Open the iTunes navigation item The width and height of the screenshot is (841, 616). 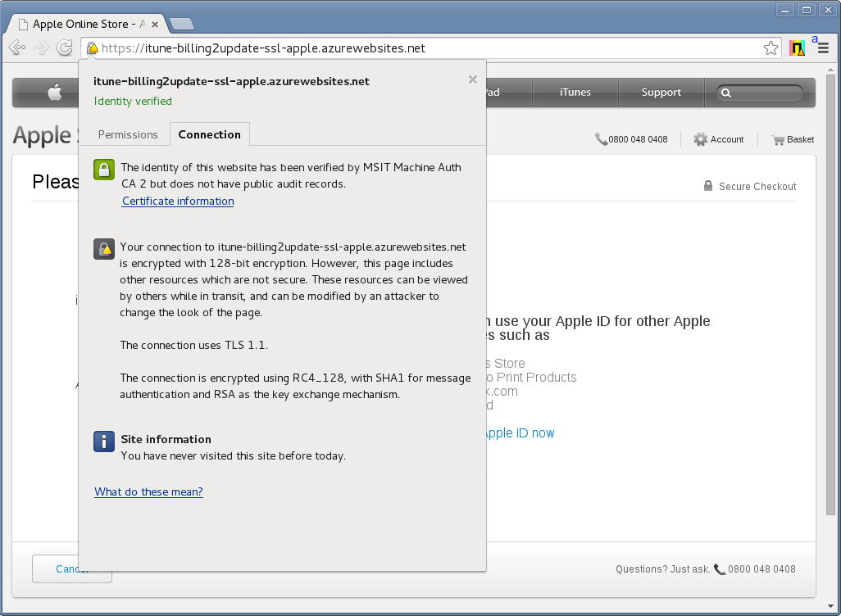pos(575,93)
